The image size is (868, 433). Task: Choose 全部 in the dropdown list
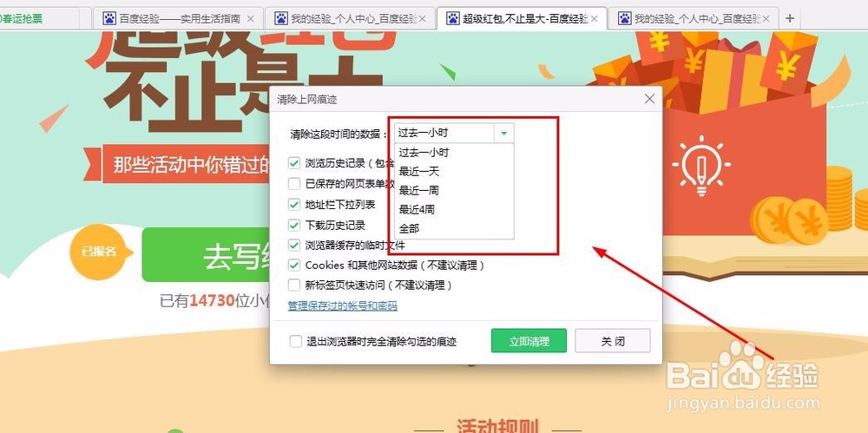(454, 228)
